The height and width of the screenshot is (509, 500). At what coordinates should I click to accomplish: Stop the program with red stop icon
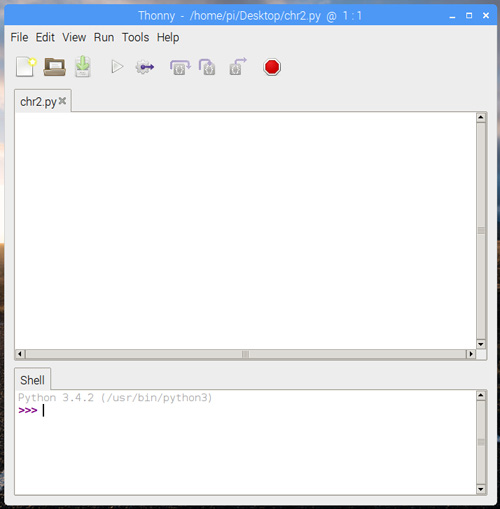pyautogui.click(x=272, y=67)
